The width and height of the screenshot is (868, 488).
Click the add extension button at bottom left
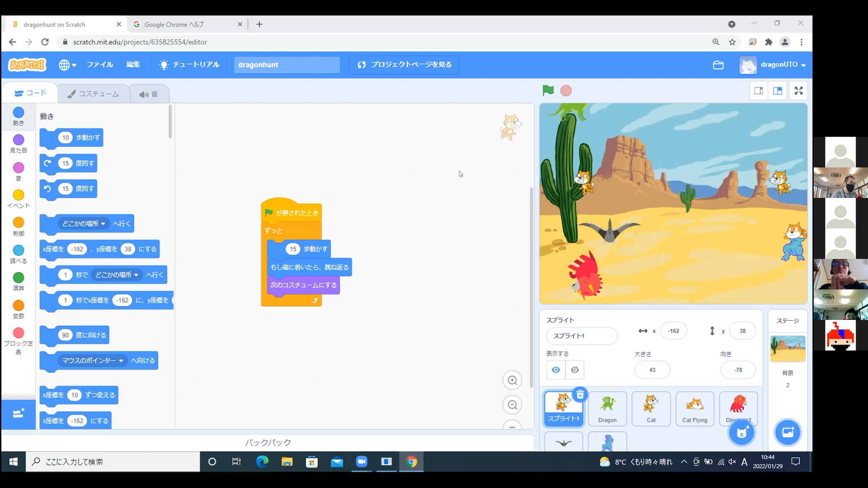pyautogui.click(x=18, y=413)
